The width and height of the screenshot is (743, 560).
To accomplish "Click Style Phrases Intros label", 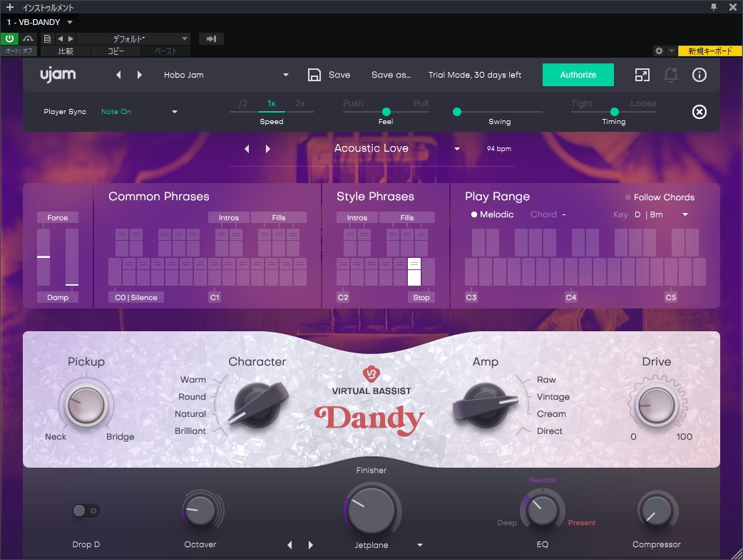I will 357,218.
